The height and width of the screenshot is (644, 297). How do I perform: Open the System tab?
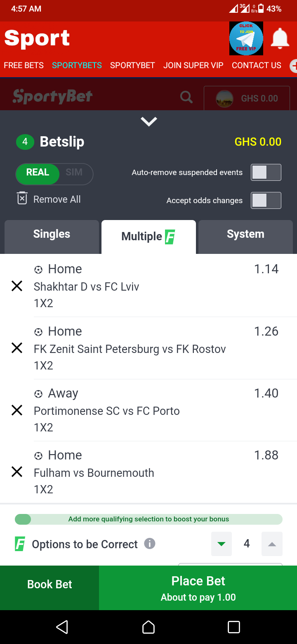pos(245,234)
